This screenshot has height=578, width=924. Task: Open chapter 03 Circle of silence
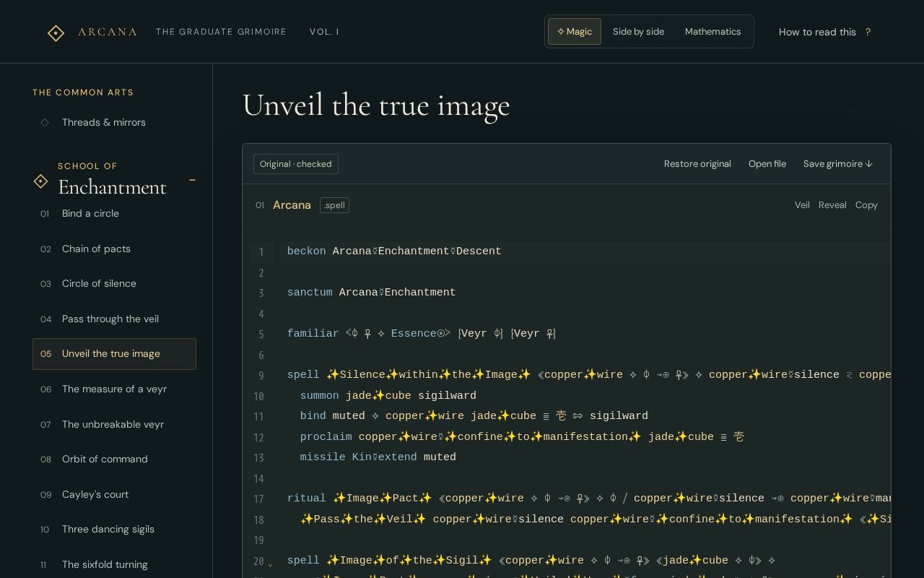click(114, 283)
